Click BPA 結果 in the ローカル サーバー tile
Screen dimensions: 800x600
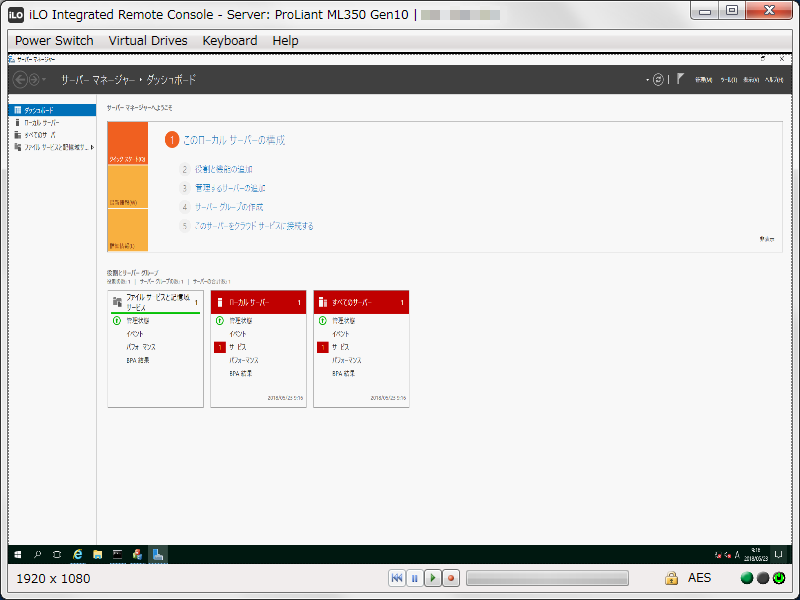pyautogui.click(x=241, y=373)
